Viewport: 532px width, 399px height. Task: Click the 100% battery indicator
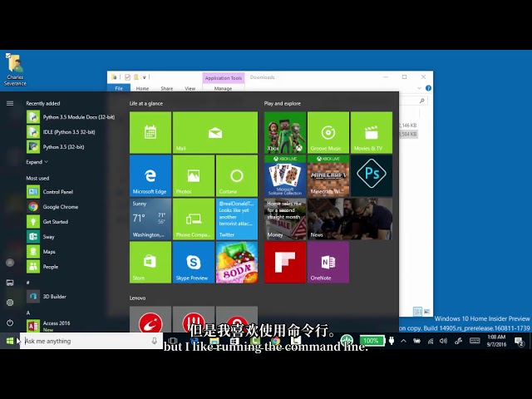(372, 341)
